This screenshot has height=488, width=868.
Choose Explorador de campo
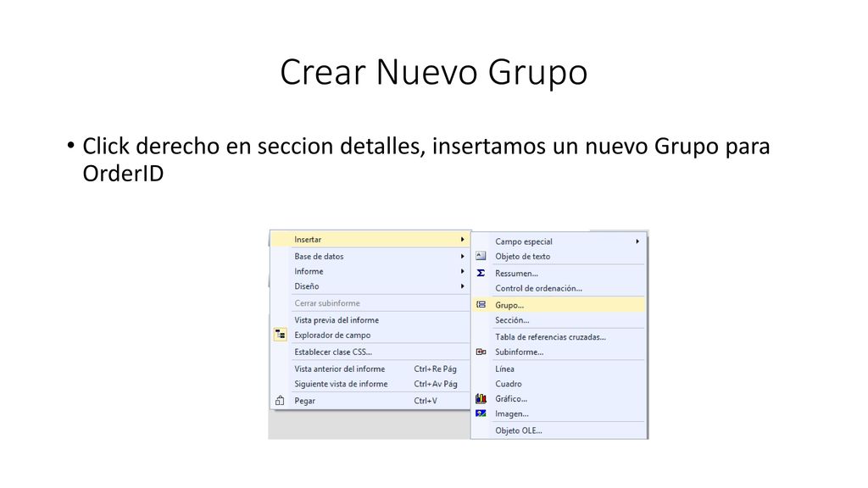370,335
